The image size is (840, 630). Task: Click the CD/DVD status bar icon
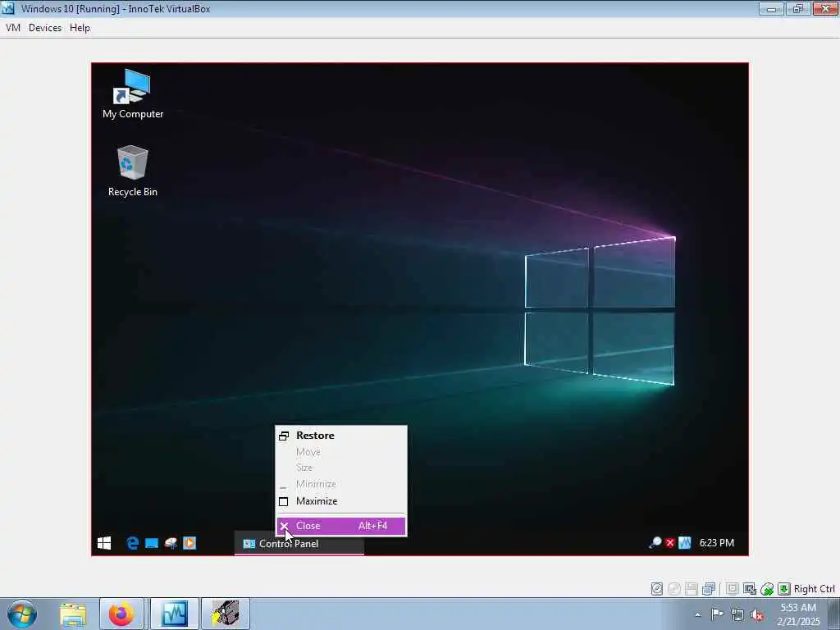click(674, 589)
